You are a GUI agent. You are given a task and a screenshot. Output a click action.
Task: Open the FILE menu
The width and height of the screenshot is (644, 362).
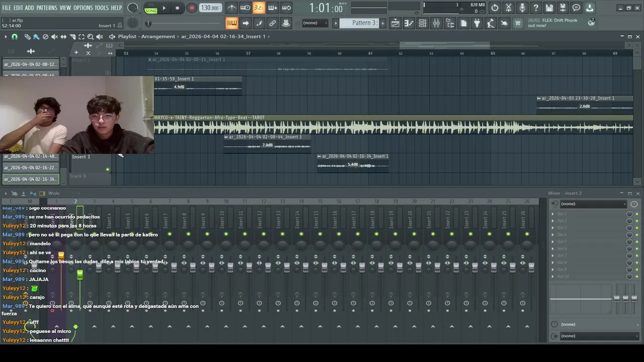coord(7,8)
